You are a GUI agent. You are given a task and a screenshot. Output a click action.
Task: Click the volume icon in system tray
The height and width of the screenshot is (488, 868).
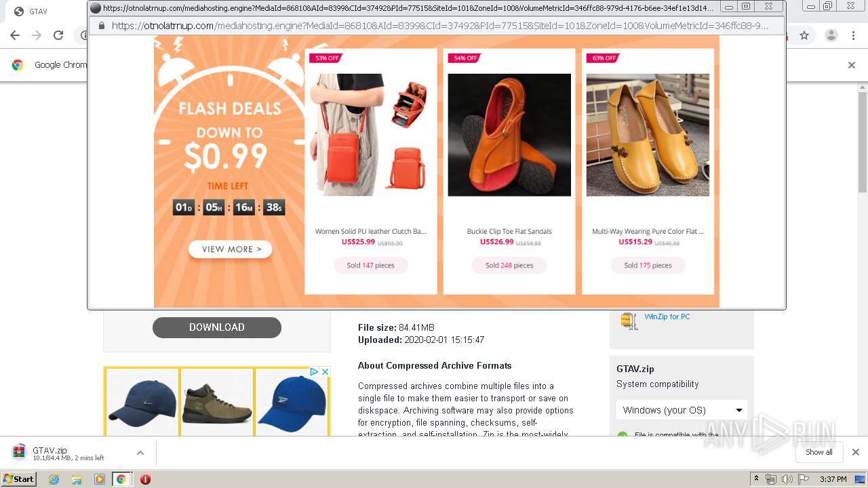point(787,479)
